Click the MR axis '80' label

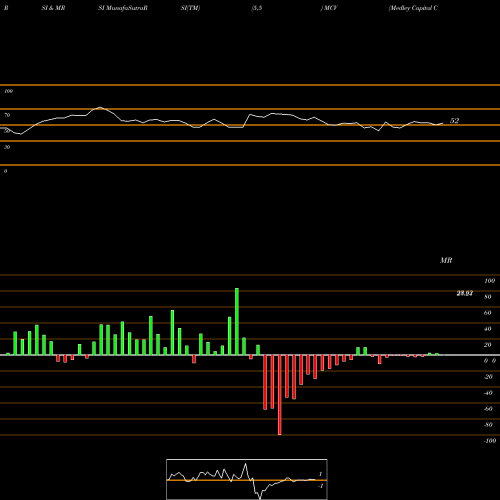tap(488, 297)
